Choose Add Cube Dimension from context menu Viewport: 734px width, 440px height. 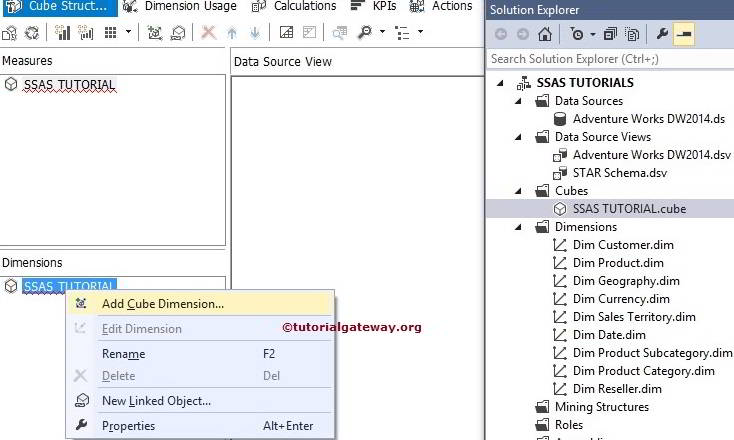201,304
